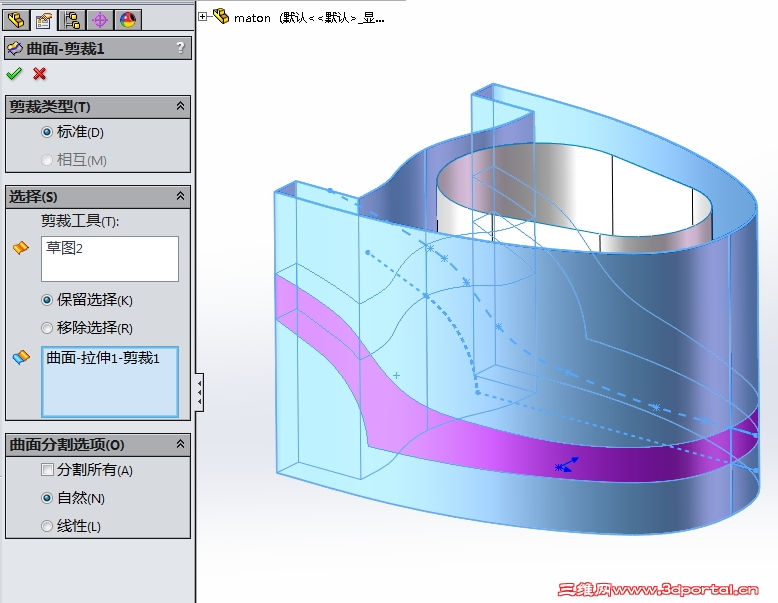This screenshot has height=603, width=778.
Task: Accept the trim with the green checkmark
Action: (x=14, y=74)
